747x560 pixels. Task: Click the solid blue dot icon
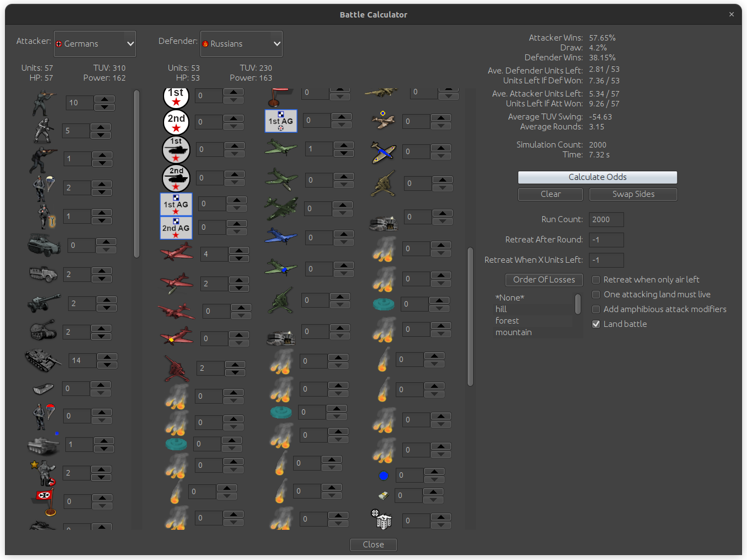[x=384, y=476]
